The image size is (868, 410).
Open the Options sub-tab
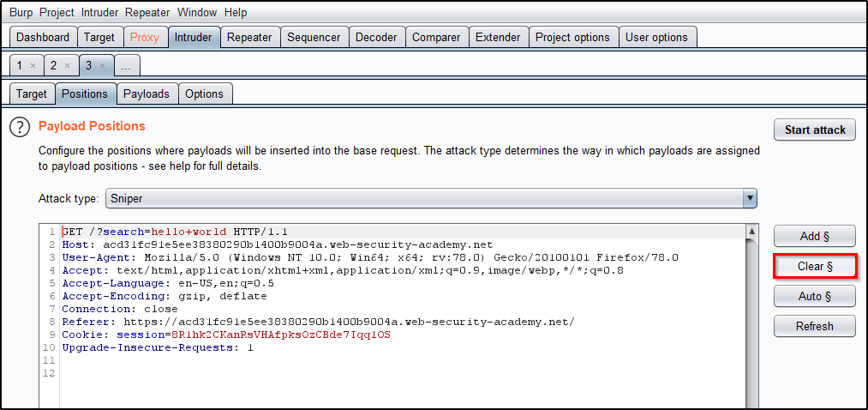204,94
